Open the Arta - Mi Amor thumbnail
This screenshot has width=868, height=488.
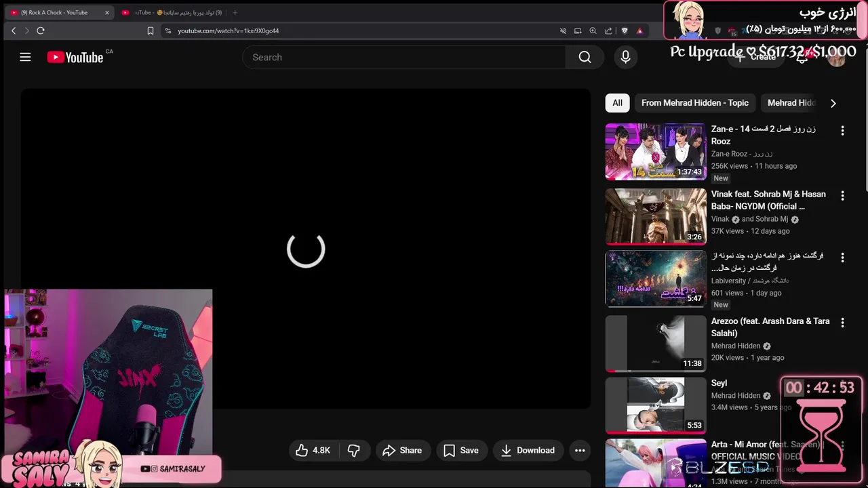656,464
